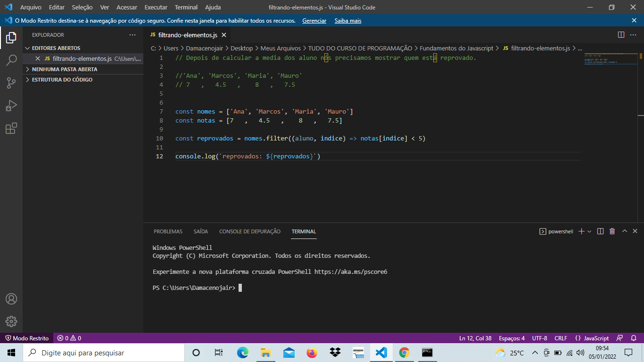Open the Mail app from taskbar
The image size is (644, 362).
click(x=289, y=353)
